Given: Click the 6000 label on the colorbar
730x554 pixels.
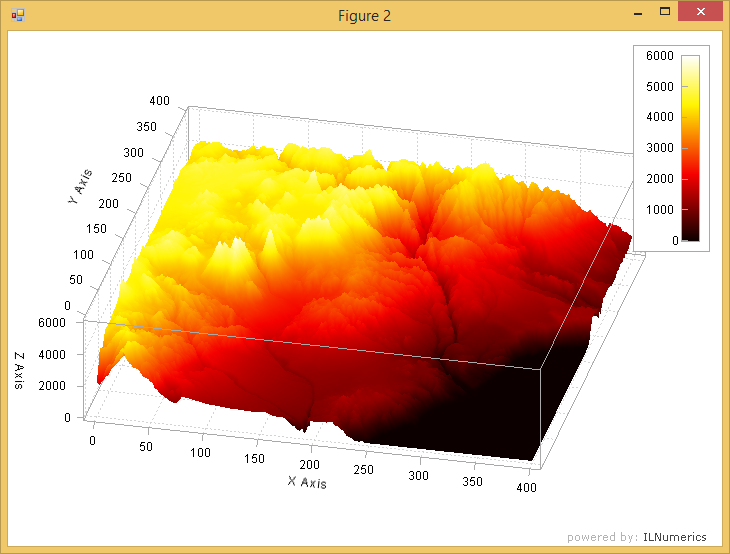Looking at the screenshot, I should pyautogui.click(x=659, y=56).
